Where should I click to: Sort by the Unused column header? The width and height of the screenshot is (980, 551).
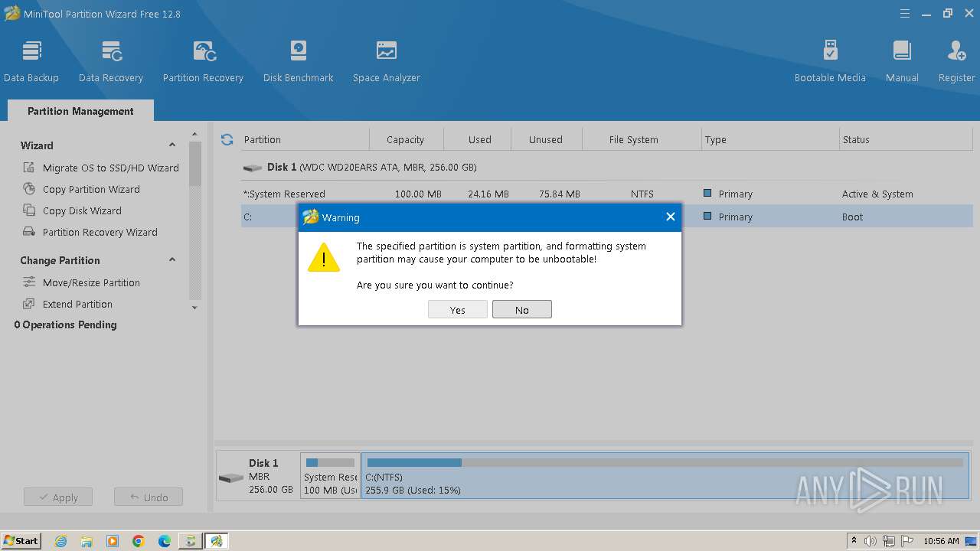[546, 139]
